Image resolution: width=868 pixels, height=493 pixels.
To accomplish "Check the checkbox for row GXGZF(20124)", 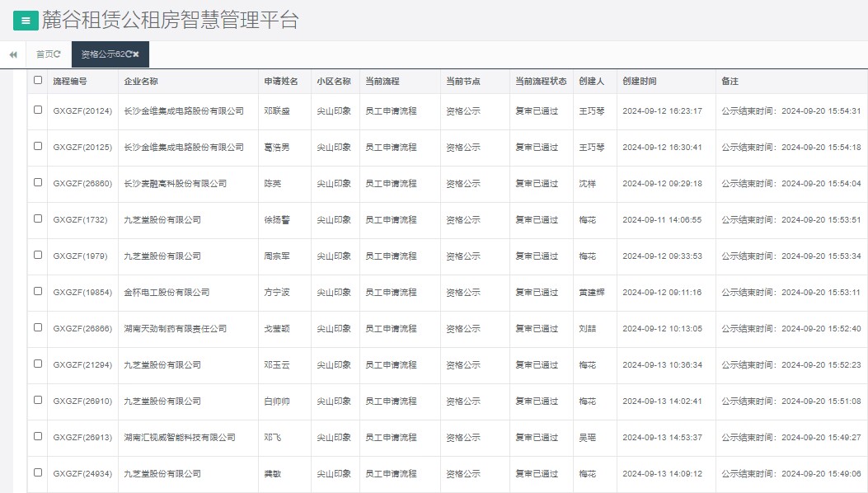I will [37, 111].
